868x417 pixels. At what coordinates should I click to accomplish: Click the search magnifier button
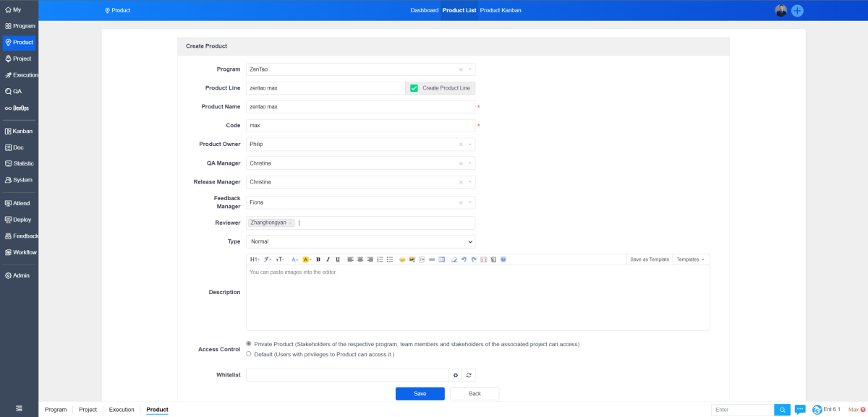pos(782,410)
